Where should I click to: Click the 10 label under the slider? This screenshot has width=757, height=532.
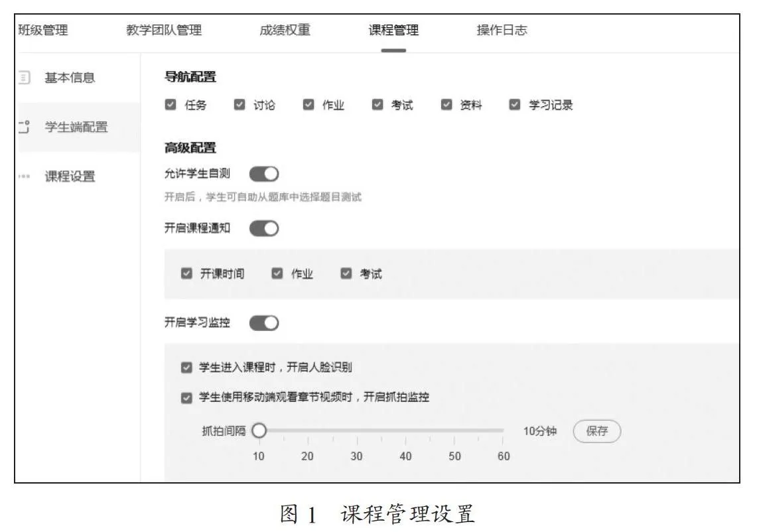[x=258, y=456]
